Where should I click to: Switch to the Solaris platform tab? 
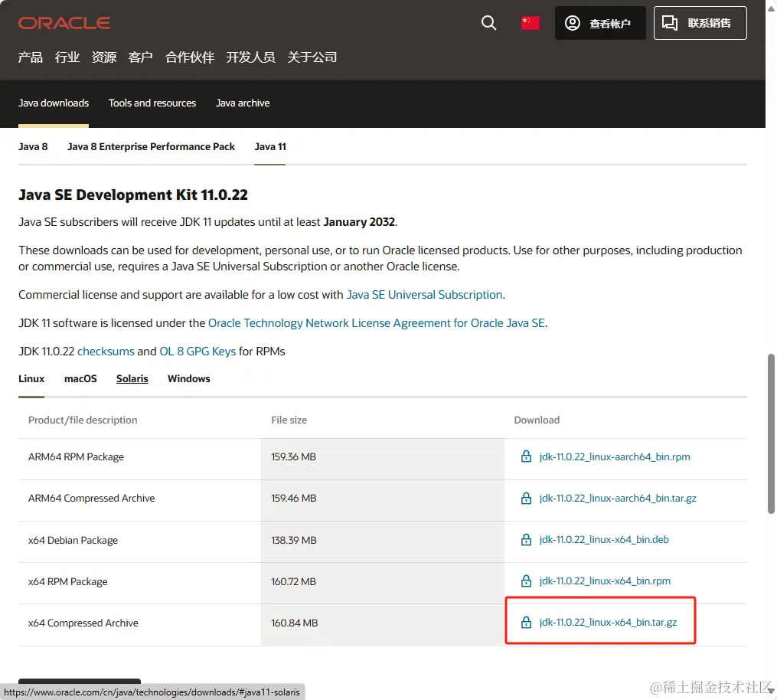132,379
